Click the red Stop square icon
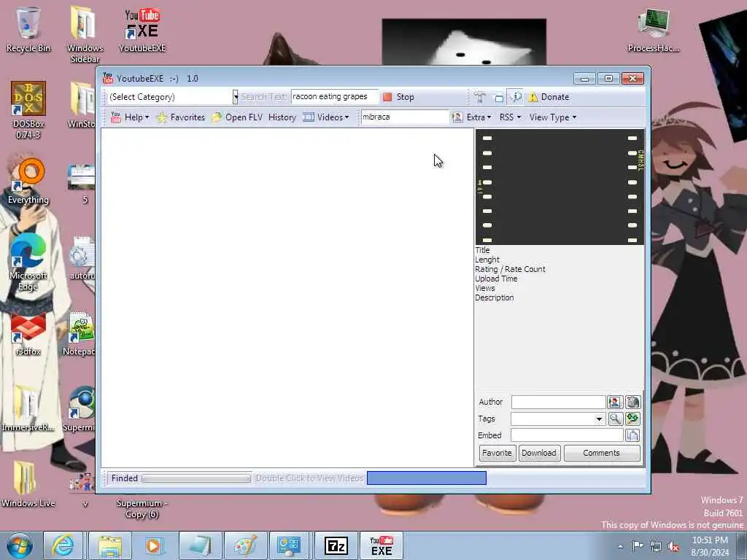The width and height of the screenshot is (747, 560). [387, 97]
